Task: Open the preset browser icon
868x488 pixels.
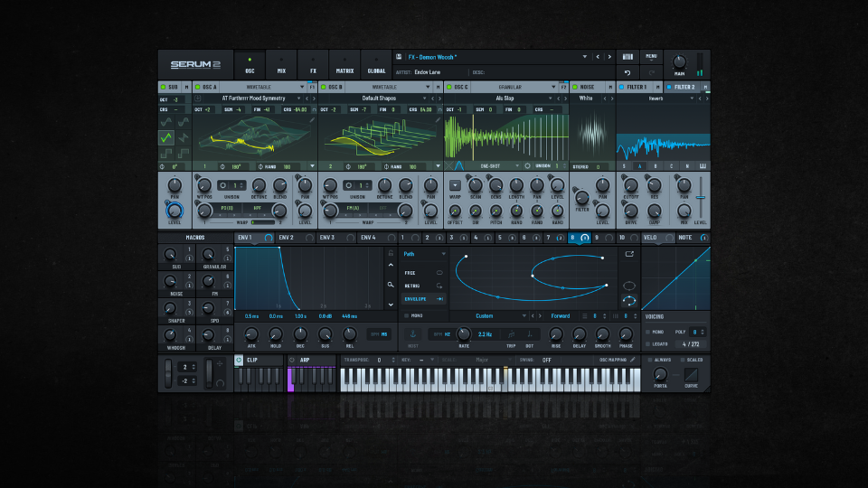Action: tap(627, 56)
